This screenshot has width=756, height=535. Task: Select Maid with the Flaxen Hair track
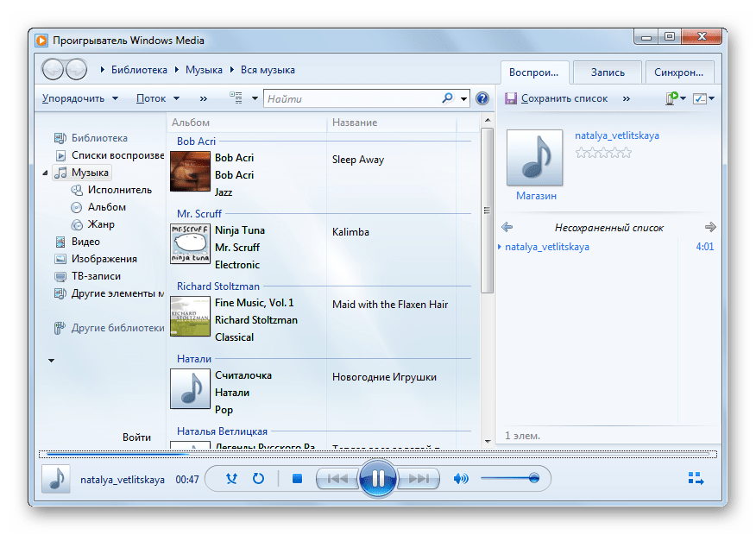(390, 305)
